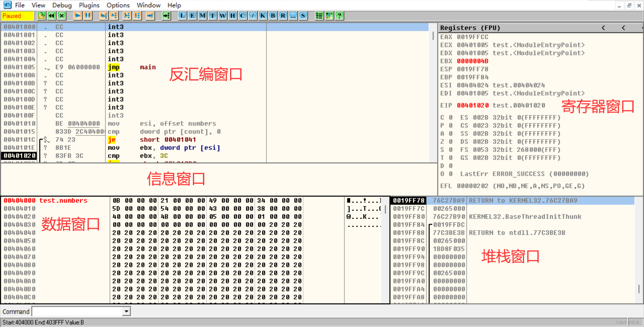The width and height of the screenshot is (644, 327).
Task: Open the View menu
Action: [x=39, y=5]
